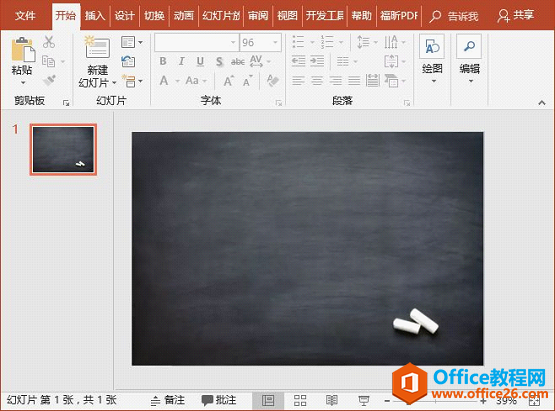The image size is (555, 411).
Task: Toggle Bold formatting
Action: tap(163, 61)
